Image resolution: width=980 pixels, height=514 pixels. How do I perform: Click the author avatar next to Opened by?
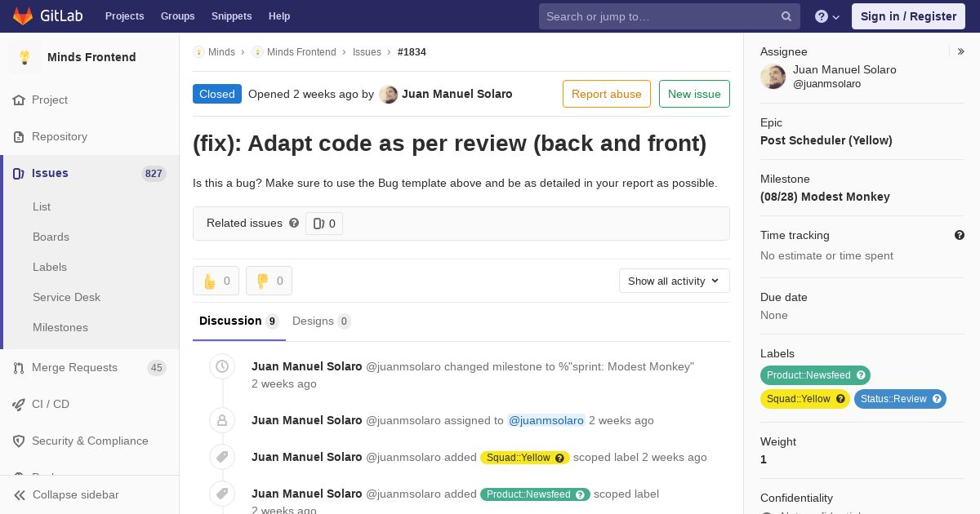coord(389,94)
